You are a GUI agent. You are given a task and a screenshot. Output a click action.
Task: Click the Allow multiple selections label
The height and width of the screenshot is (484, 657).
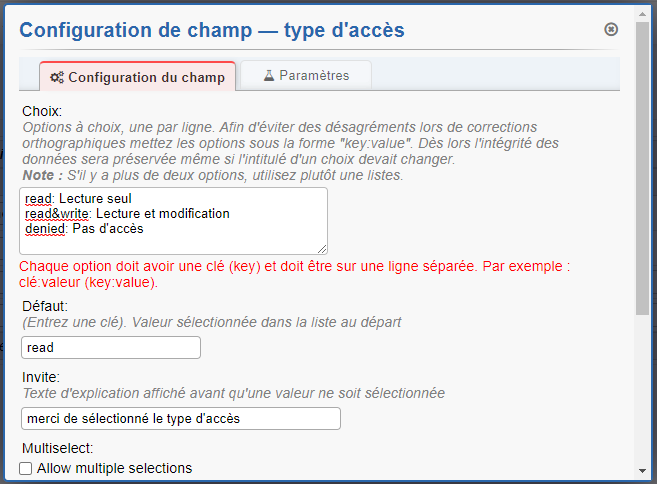114,468
